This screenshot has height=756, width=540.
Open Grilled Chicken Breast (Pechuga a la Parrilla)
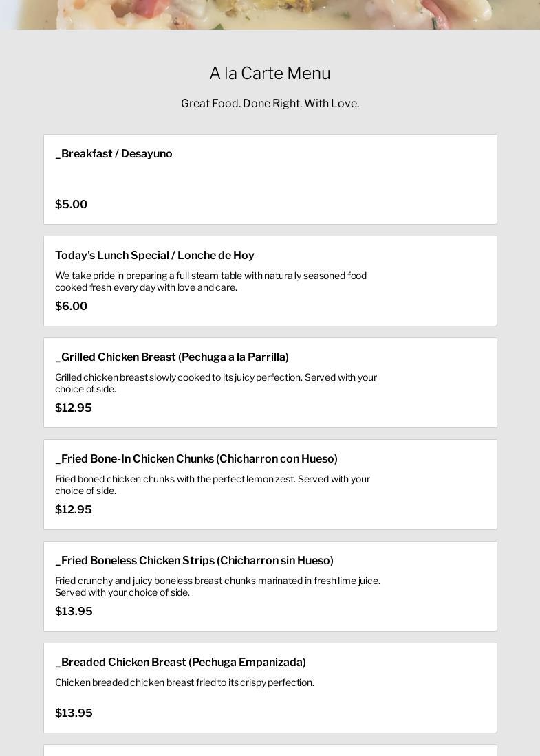tap(172, 357)
